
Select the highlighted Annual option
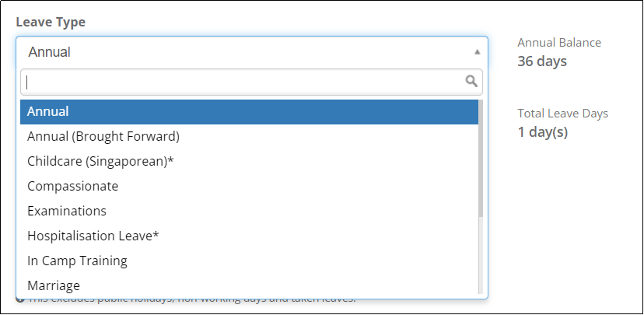point(250,112)
